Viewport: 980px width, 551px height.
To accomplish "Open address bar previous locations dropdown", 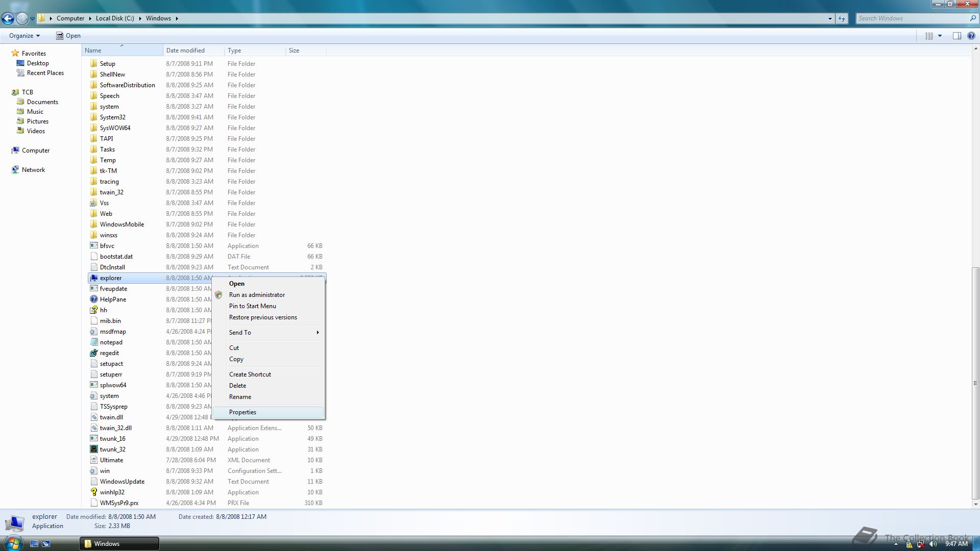I will (x=830, y=18).
